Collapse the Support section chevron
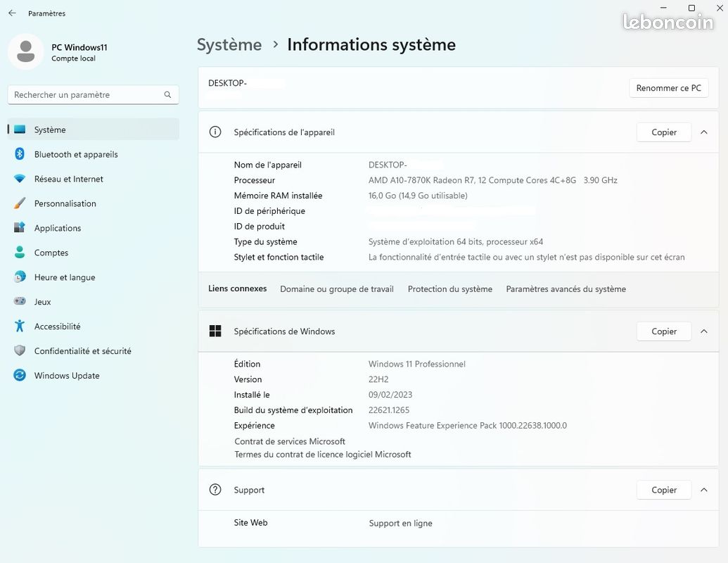The width and height of the screenshot is (728, 563). click(x=704, y=490)
